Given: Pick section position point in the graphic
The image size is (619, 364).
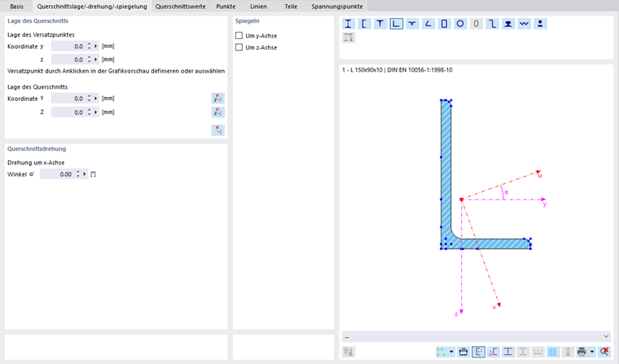Looking at the screenshot, I should (218, 130).
